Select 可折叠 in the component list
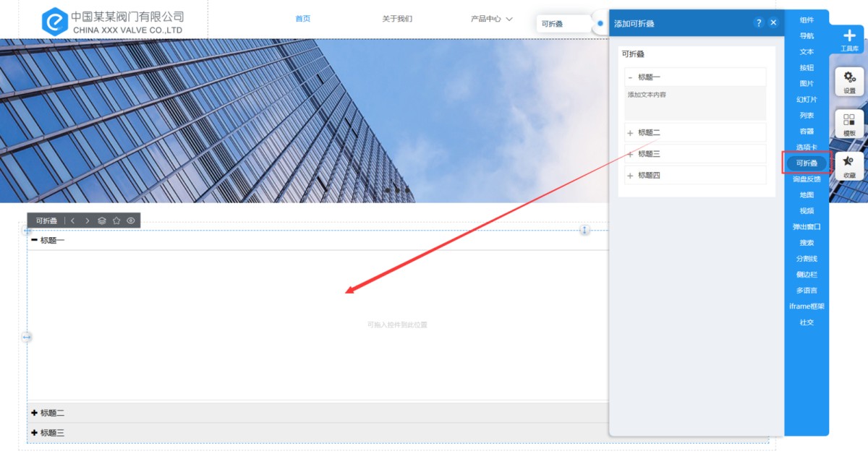868x459 pixels. (807, 163)
